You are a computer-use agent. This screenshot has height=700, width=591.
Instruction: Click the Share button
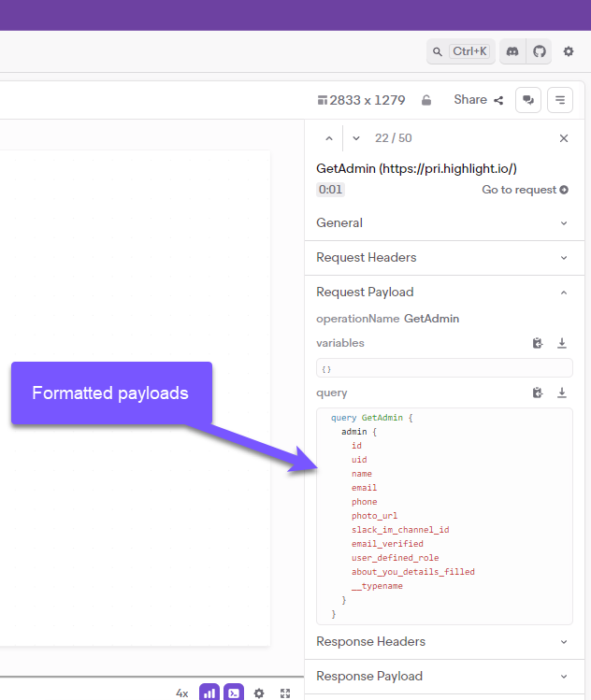(x=478, y=100)
